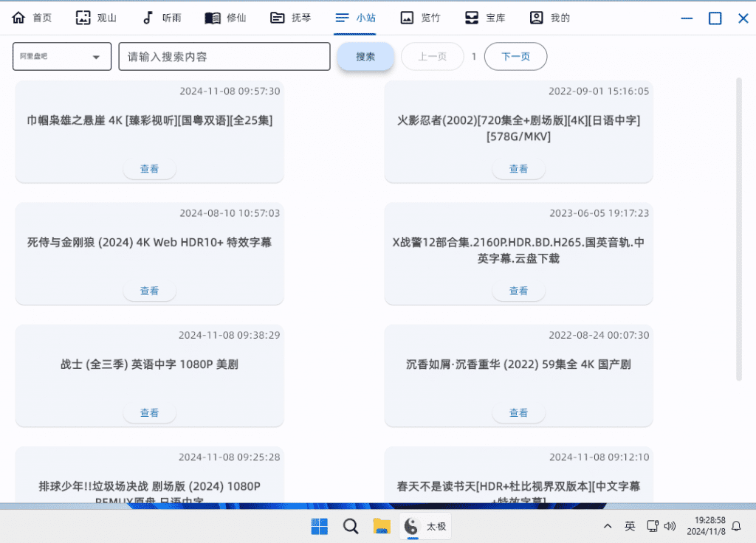Screen dimensions: 756x543
Task: Show hidden system tray icons
Action: click(x=608, y=526)
